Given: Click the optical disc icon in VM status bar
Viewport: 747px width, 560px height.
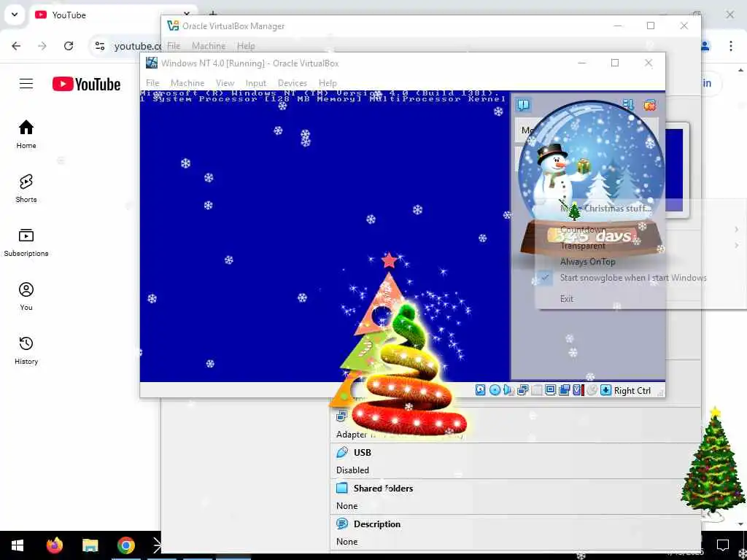Looking at the screenshot, I should tap(495, 391).
